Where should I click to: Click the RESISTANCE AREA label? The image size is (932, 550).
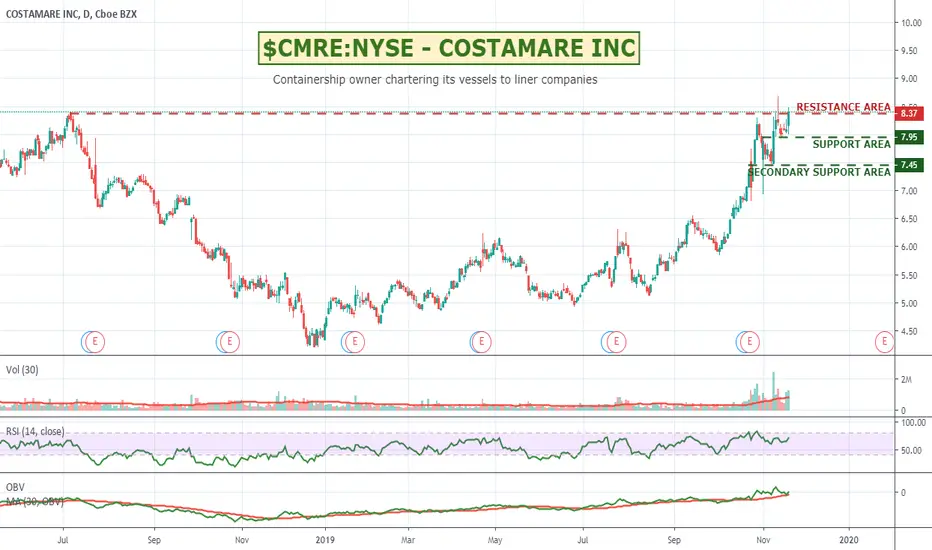[x=843, y=107]
